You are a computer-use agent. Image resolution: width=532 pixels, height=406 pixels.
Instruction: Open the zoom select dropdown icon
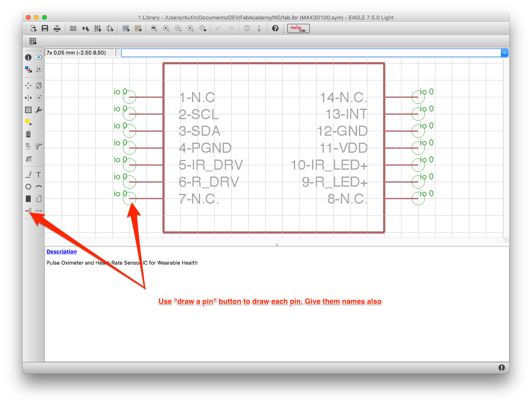tap(203, 28)
